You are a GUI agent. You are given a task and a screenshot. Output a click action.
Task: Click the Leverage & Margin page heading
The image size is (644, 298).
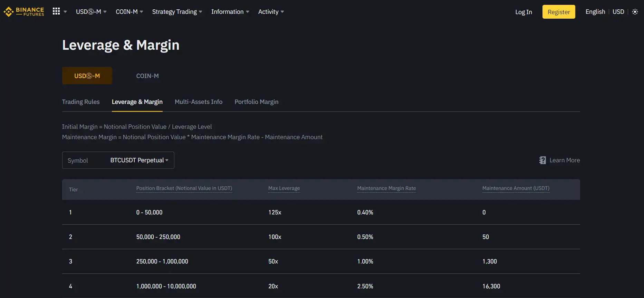tap(121, 45)
